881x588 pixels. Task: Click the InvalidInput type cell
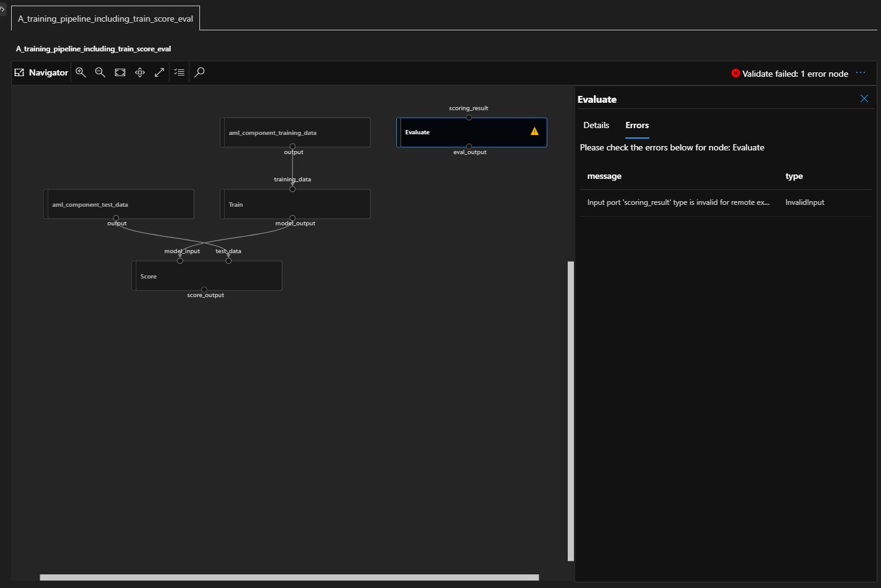pos(805,202)
